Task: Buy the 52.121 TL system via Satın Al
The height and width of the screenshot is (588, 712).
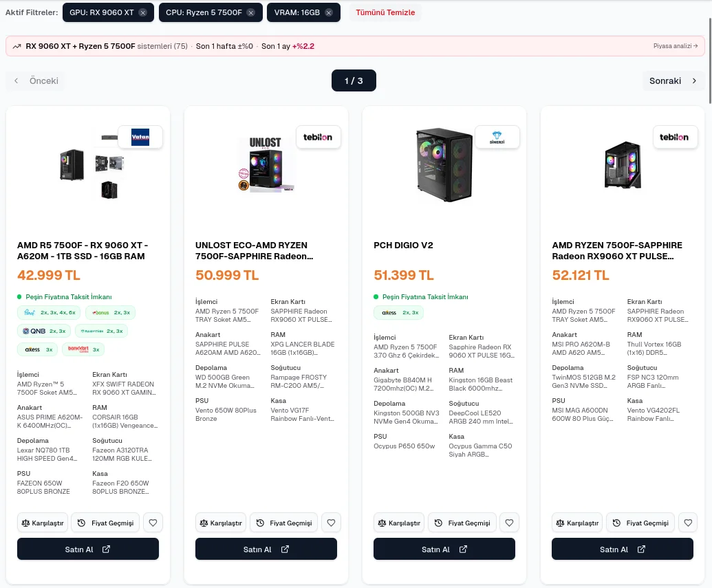Action: (x=623, y=549)
